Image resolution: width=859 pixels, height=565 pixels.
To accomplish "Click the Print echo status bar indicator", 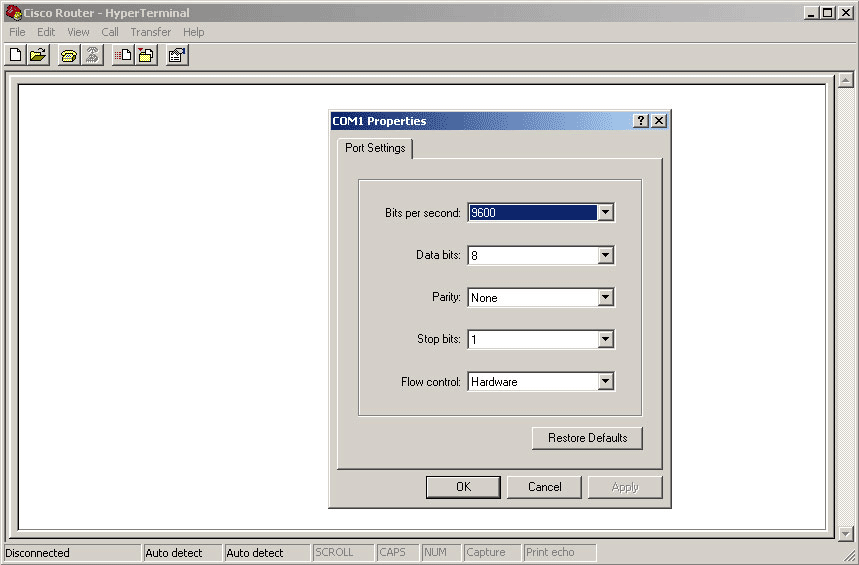I will [550, 552].
